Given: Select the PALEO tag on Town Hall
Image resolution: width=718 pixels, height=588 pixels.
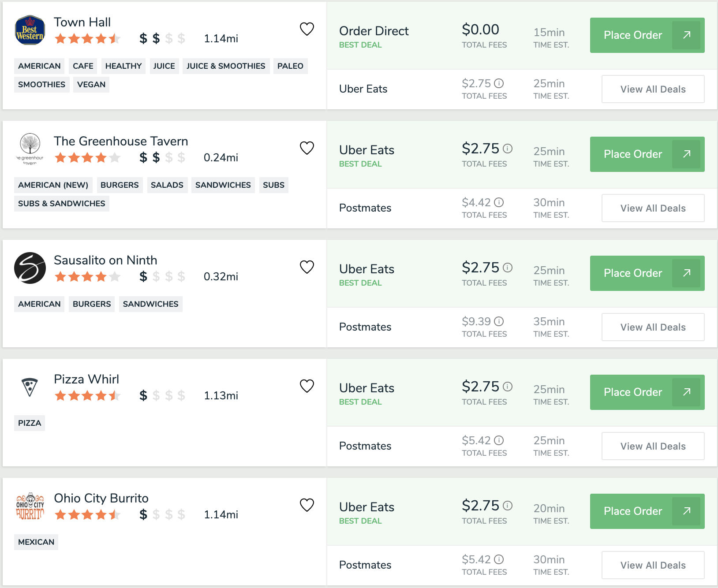Looking at the screenshot, I should pos(290,66).
